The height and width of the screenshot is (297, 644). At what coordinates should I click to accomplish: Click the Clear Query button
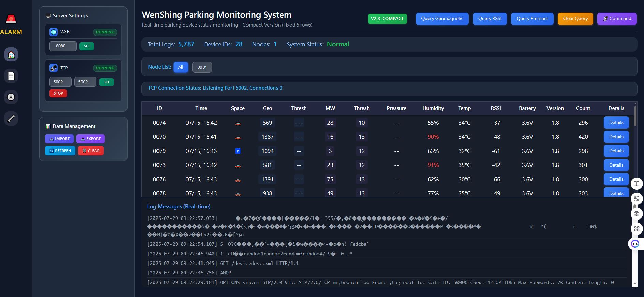pyautogui.click(x=575, y=19)
